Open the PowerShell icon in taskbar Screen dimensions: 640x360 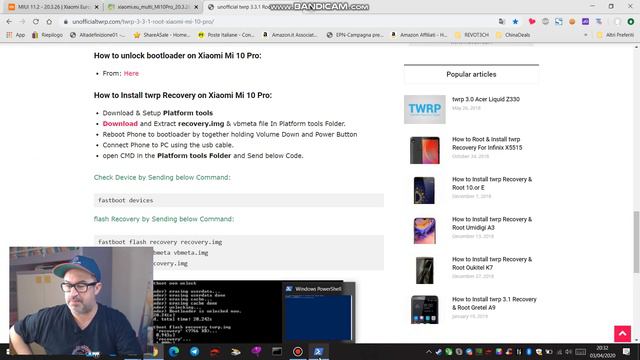(318, 351)
